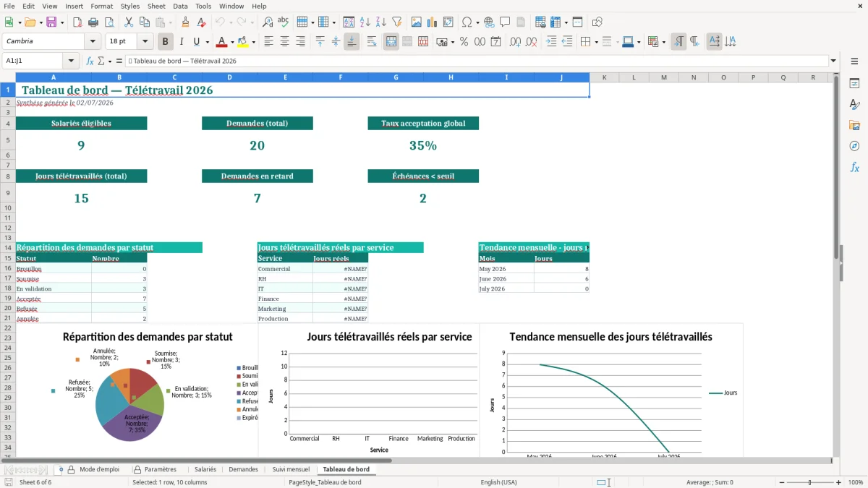Click English (USA) language in status bar
The image size is (868, 488).
point(498,482)
